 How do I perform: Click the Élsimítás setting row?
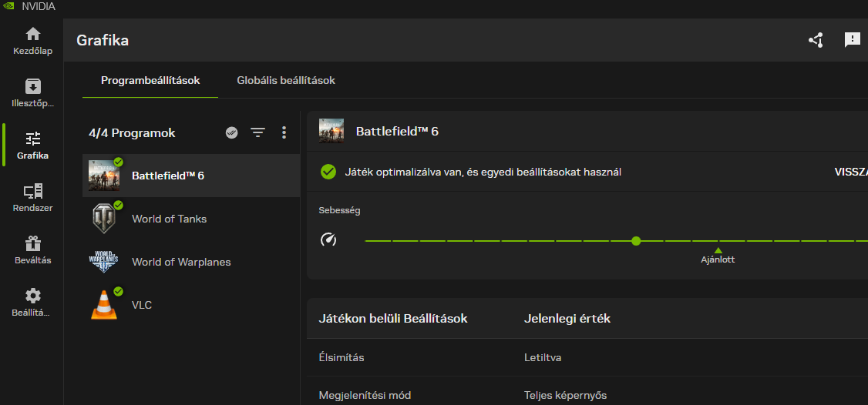[587, 357]
